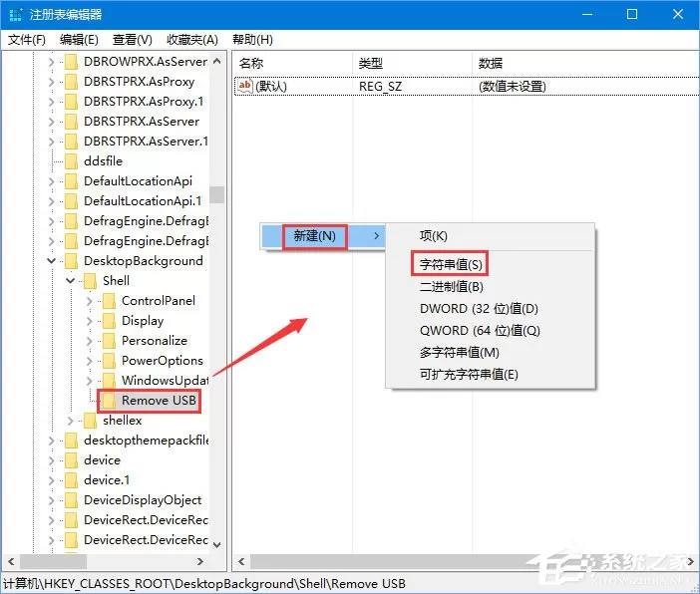Select the (默认) value row
Image resolution: width=700 pixels, height=594 pixels.
pyautogui.click(x=467, y=86)
